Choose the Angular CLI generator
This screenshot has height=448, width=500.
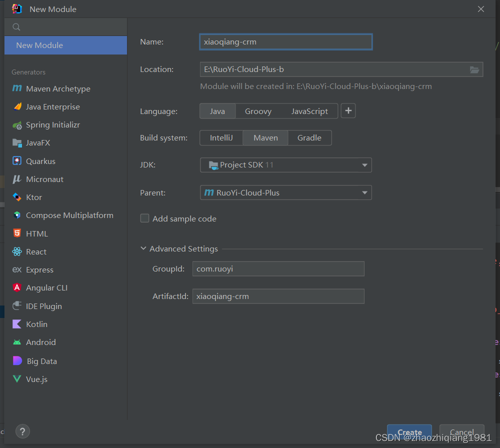coord(46,287)
